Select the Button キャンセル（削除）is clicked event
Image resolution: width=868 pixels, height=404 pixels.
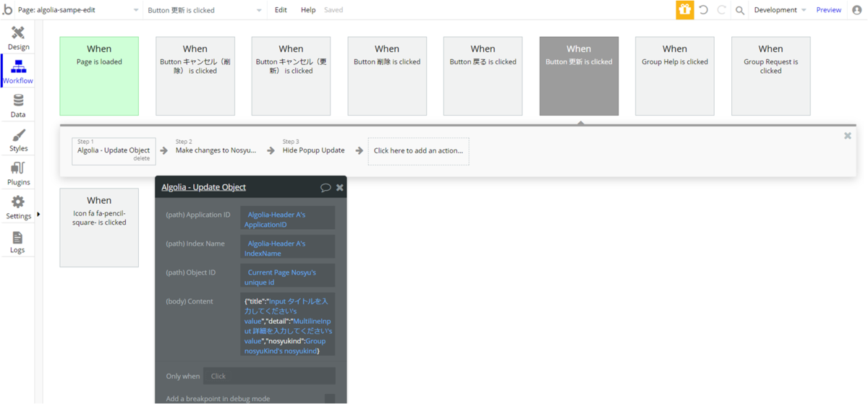coord(195,76)
